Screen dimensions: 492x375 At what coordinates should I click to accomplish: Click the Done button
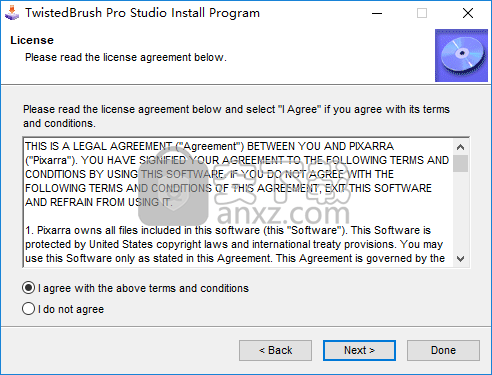pyautogui.click(x=443, y=350)
